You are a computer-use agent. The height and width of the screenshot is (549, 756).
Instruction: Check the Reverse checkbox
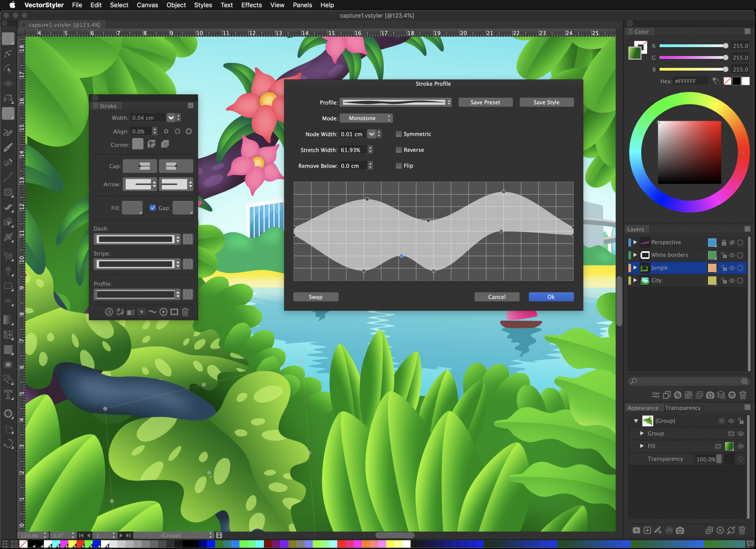[x=399, y=150]
